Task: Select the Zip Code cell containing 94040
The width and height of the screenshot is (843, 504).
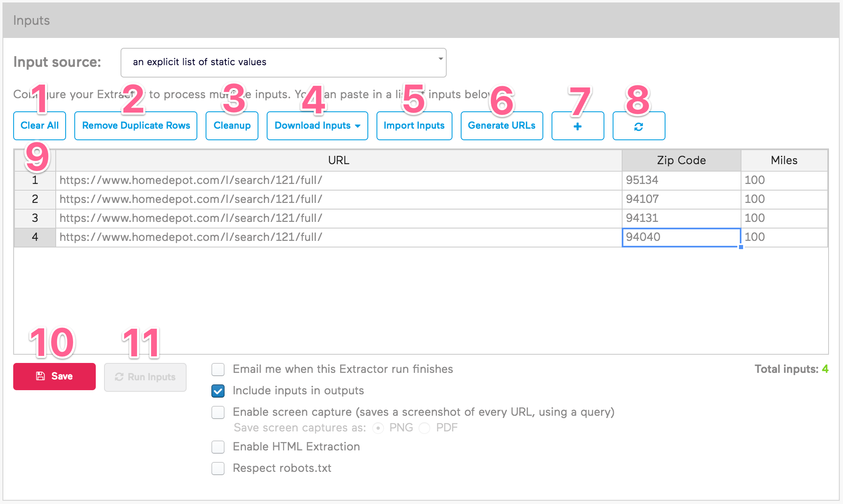Action: coord(681,237)
